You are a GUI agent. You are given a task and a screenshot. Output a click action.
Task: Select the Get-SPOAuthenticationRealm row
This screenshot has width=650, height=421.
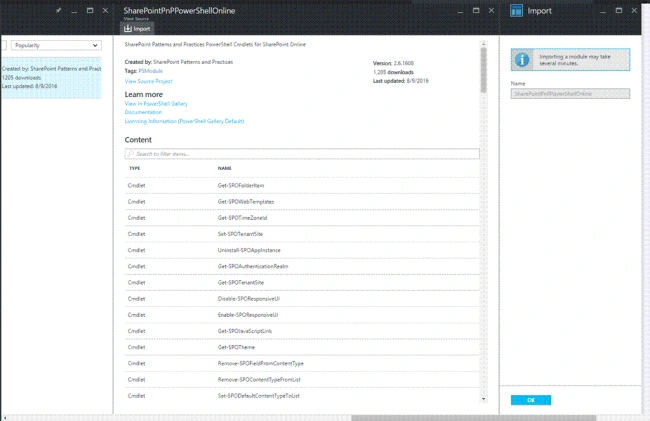tap(302, 266)
